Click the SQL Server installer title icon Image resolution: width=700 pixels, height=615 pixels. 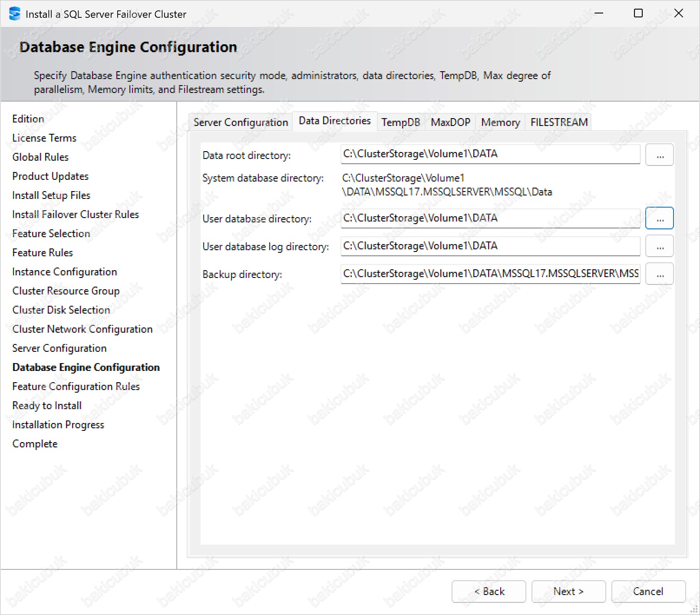point(14,14)
